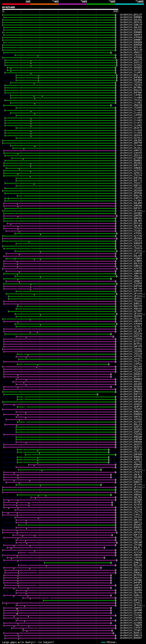
Task: Click the green ~80% identity legend segment
Action: click(x=101, y=4)
